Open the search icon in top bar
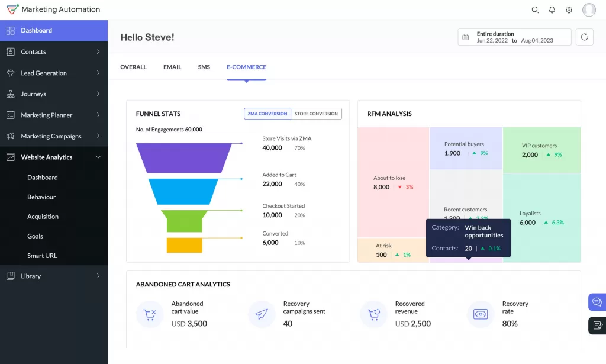Viewport: 606px width, 364px height. coord(535,10)
